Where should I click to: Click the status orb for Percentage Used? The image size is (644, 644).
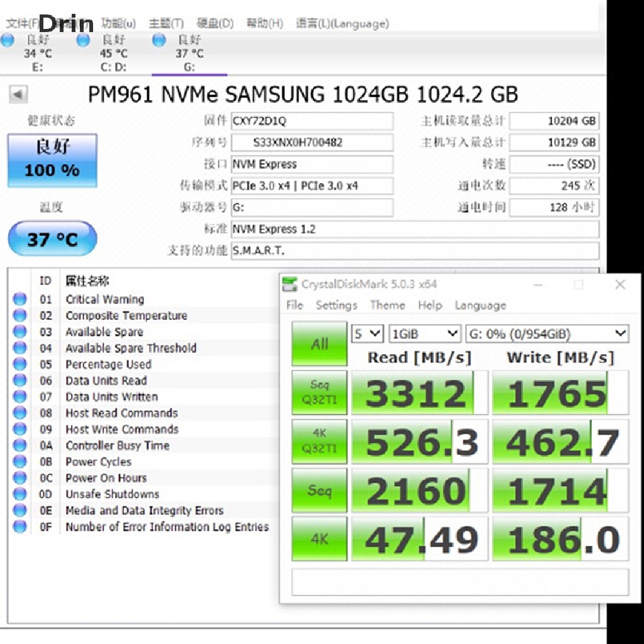(19, 364)
